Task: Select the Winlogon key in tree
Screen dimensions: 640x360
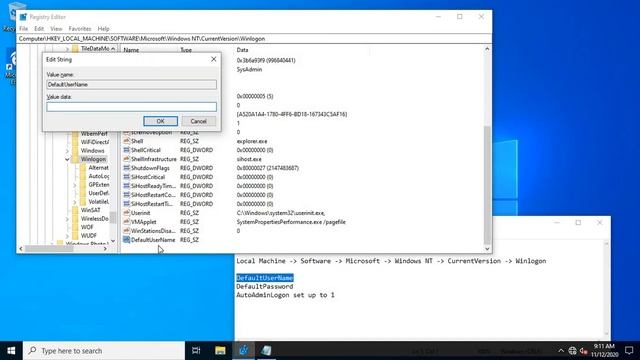Action: click(93, 159)
